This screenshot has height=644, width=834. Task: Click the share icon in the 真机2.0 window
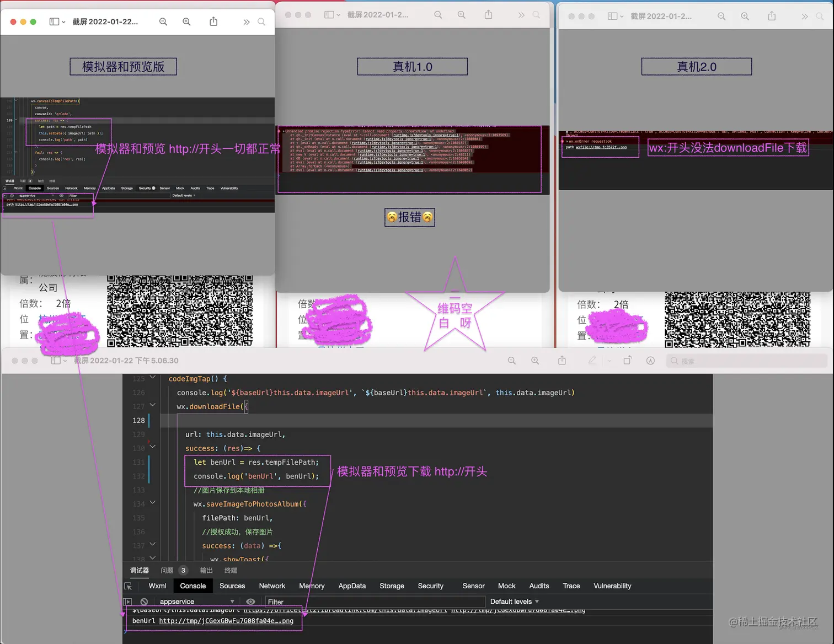(772, 16)
